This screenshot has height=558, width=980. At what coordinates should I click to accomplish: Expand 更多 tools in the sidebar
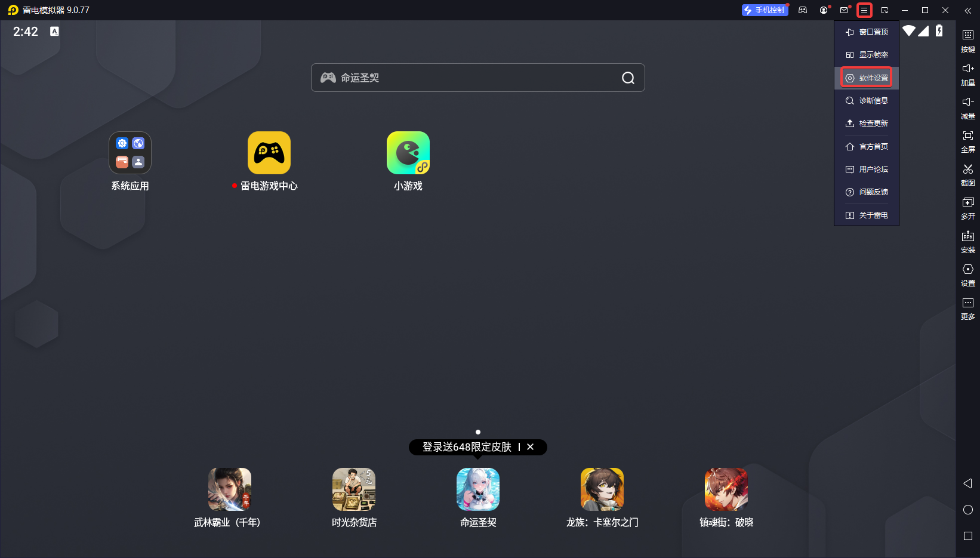coord(967,303)
